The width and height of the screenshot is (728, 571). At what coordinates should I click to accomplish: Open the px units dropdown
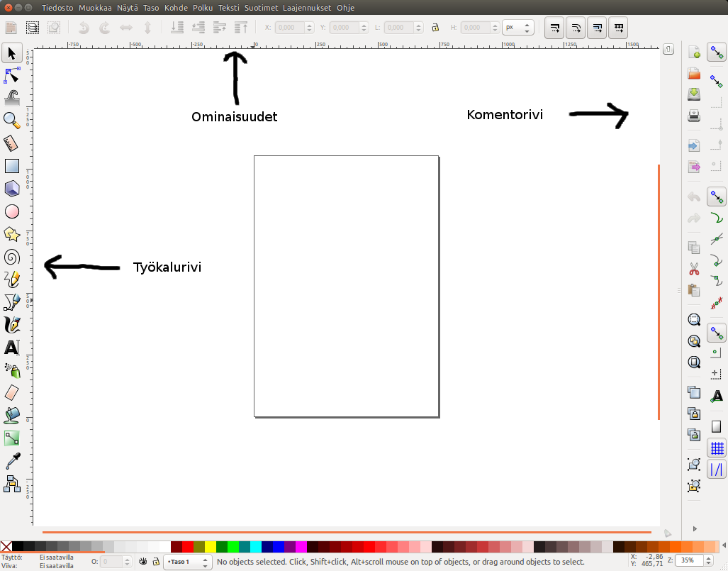[517, 28]
